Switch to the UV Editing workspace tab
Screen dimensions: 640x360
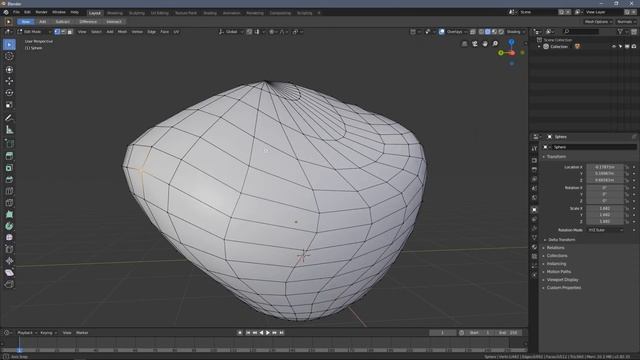[x=160, y=13]
